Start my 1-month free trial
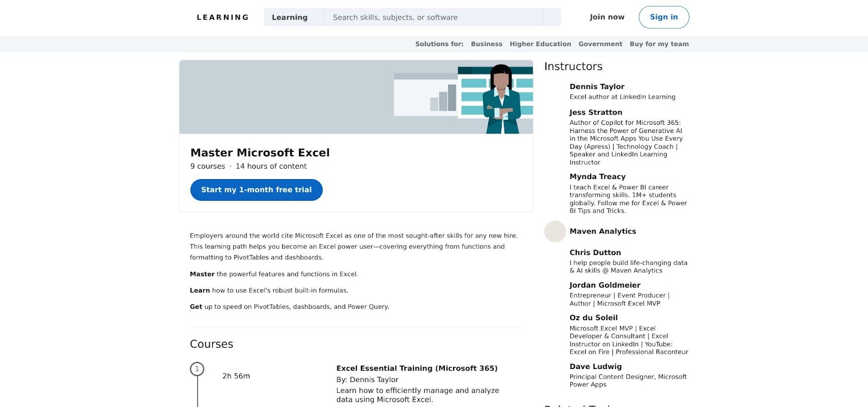This screenshot has width=868, height=407. point(257,190)
